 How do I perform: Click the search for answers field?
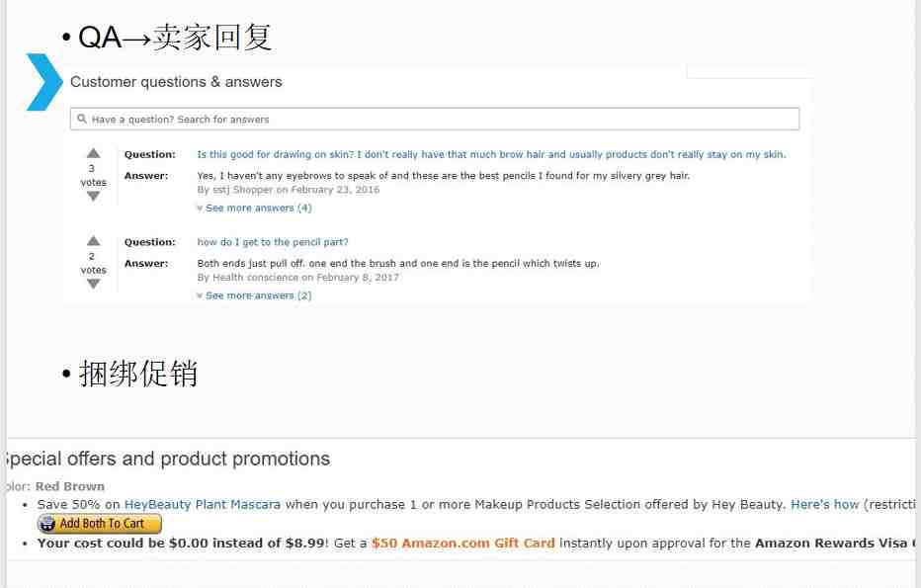click(x=435, y=119)
